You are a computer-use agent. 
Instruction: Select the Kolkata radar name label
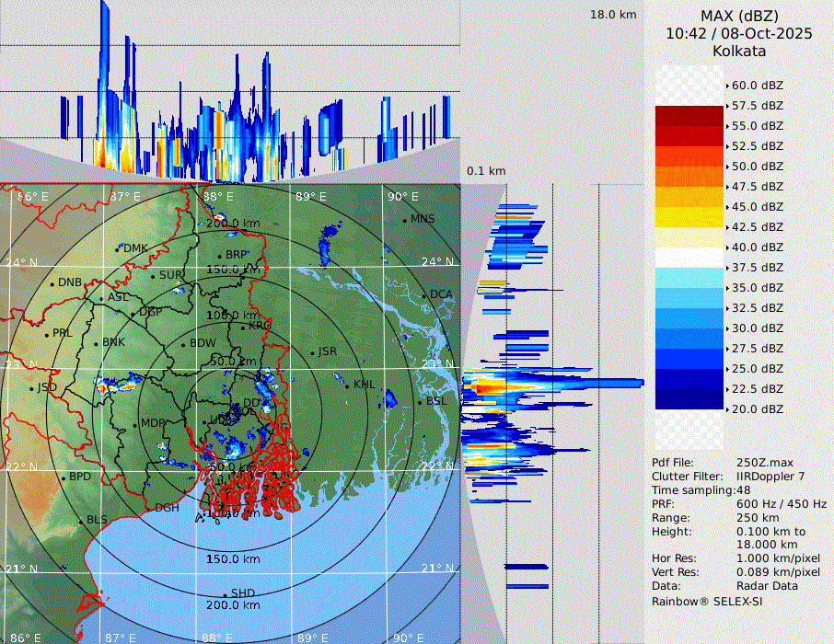pyautogui.click(x=738, y=52)
